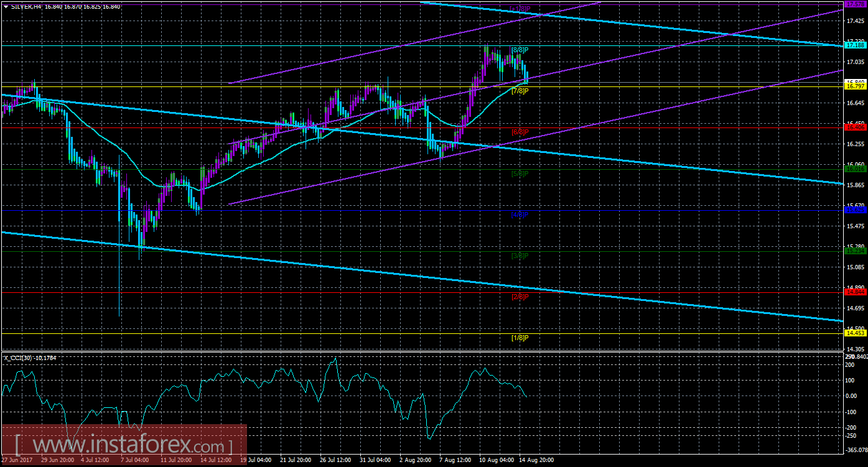Click 17.425 on the price scale
The image size is (868, 467).
(x=855, y=21)
